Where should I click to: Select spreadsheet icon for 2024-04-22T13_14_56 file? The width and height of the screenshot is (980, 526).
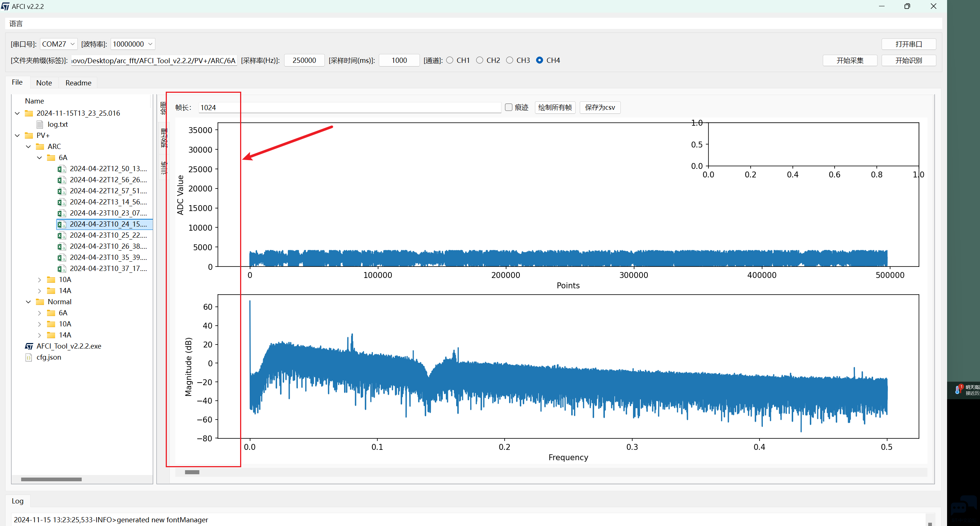(x=62, y=202)
